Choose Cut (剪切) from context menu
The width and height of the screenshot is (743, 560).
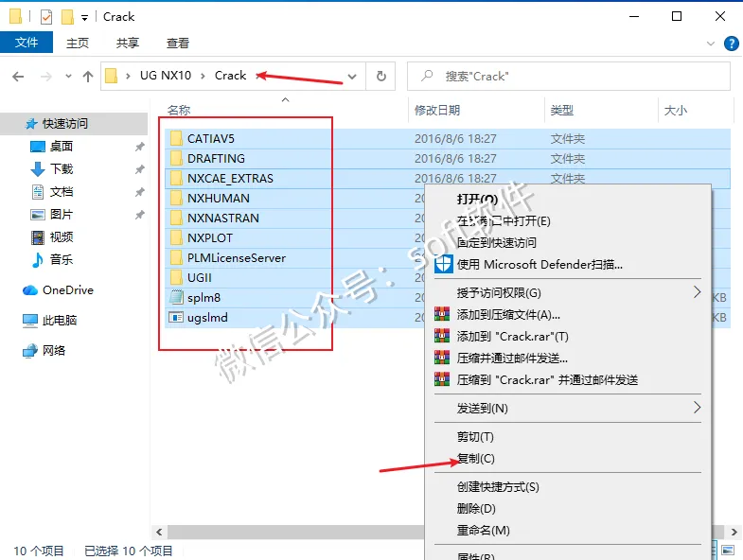(567, 437)
